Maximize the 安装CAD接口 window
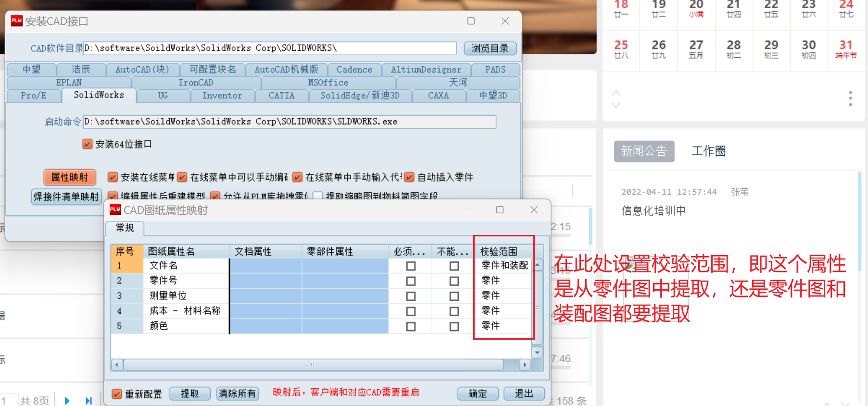The width and height of the screenshot is (868, 406). coord(471,21)
